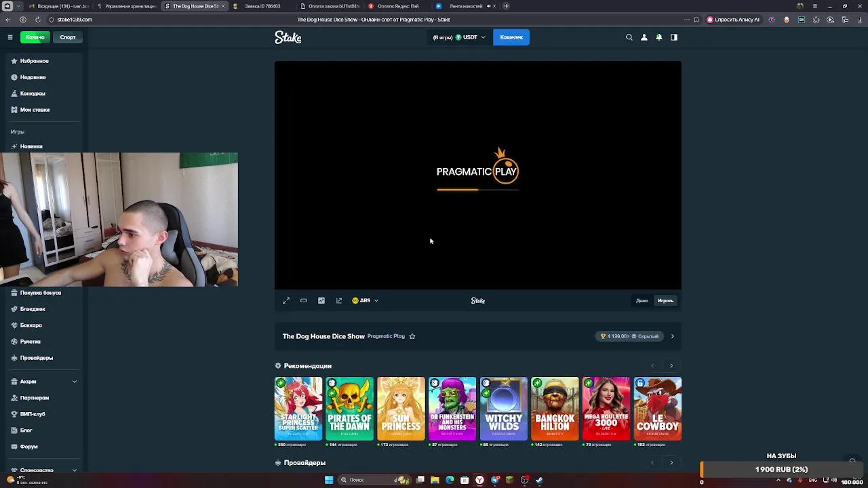Open Баккара in the sidebar
The image size is (868, 488).
(x=31, y=325)
